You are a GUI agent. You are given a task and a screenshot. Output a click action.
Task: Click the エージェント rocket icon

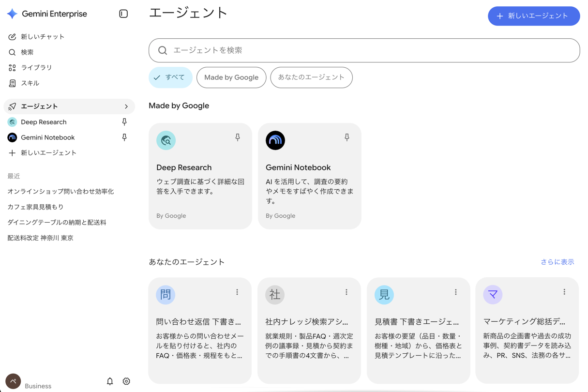12,106
